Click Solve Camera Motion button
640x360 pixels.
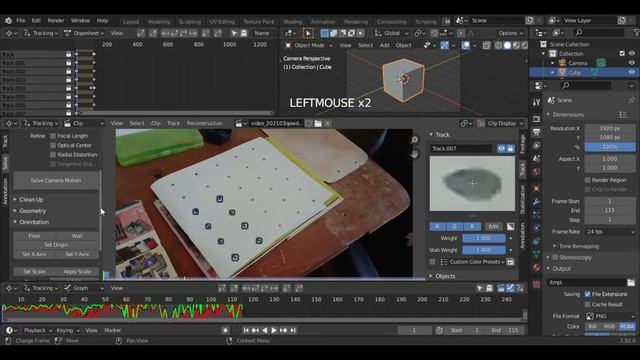[x=56, y=180]
